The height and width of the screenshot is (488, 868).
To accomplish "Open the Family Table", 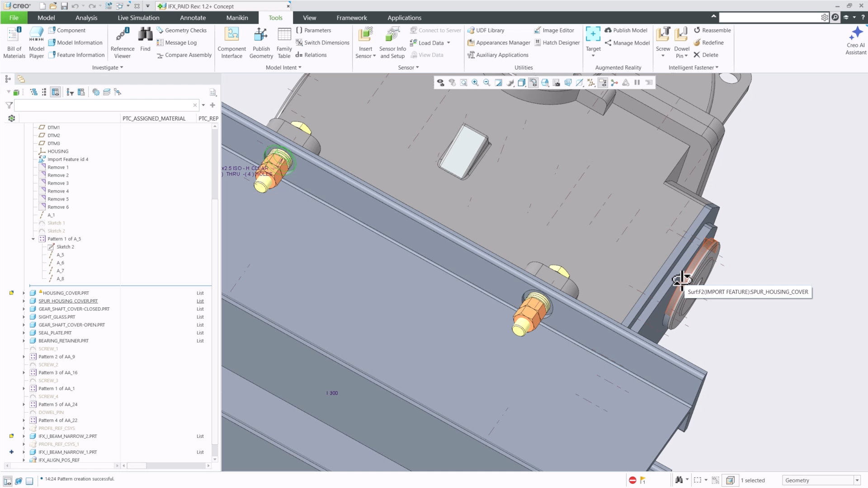I will (284, 43).
